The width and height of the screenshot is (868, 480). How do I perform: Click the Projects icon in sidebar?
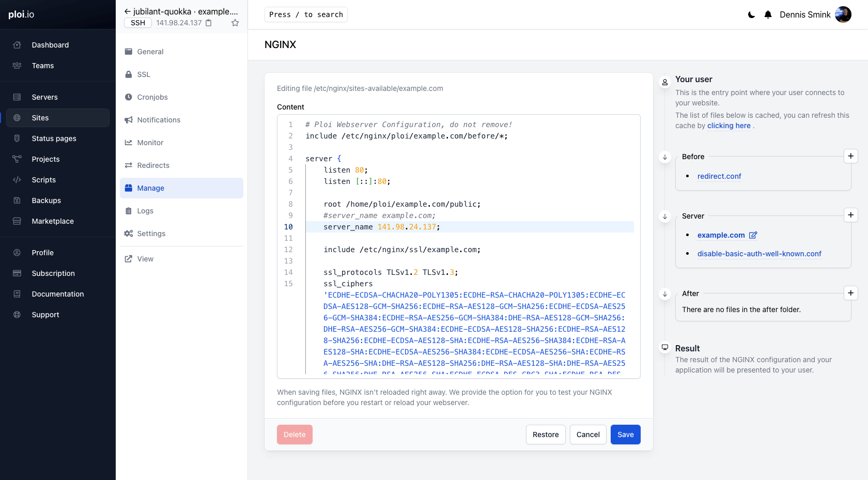pos(17,159)
